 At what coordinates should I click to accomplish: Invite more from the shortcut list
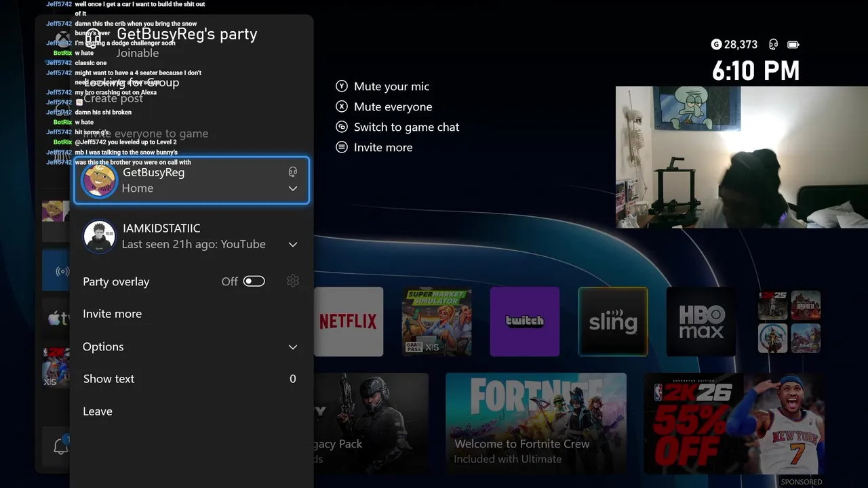383,147
